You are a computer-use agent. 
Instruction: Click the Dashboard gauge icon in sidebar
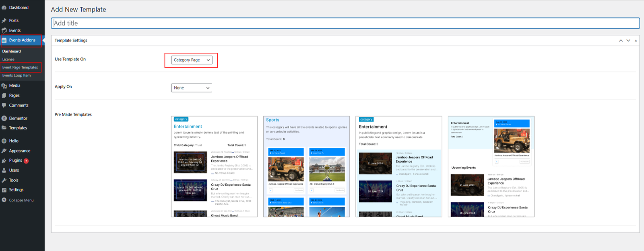point(4,8)
